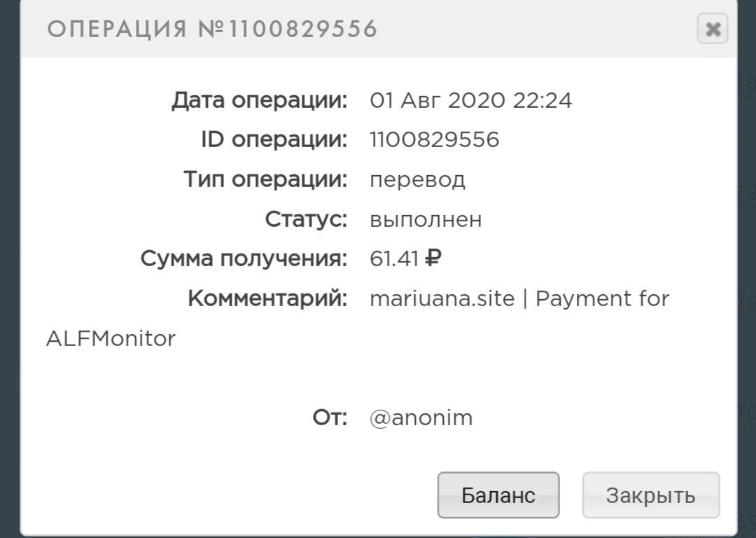Click the Баланс button
The height and width of the screenshot is (538, 756).
click(498, 495)
